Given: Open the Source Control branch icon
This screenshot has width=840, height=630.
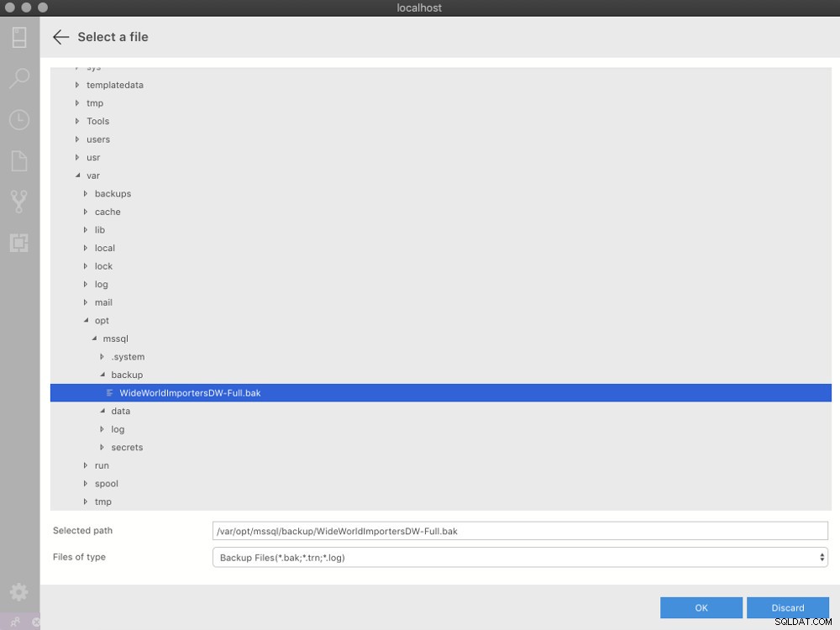Looking at the screenshot, I should tap(19, 202).
